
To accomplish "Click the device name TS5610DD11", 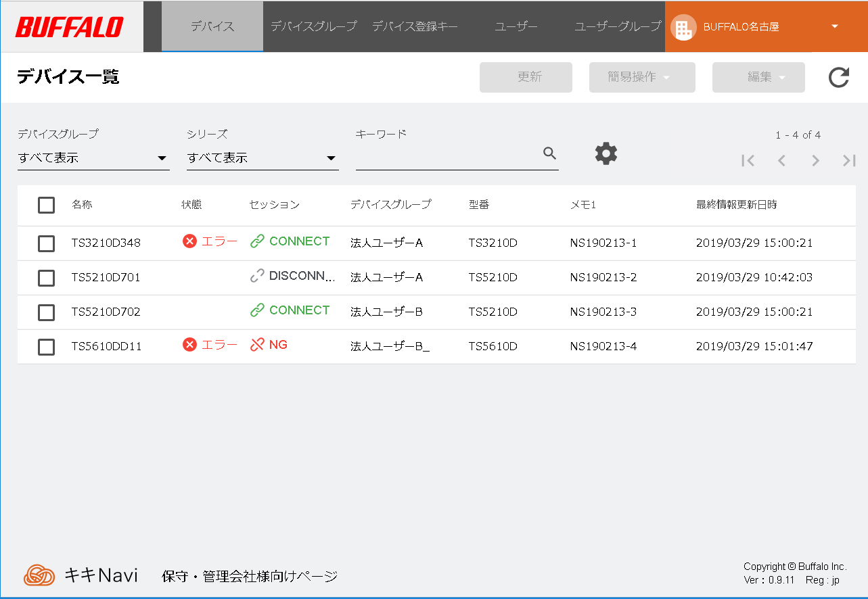I will (x=106, y=346).
